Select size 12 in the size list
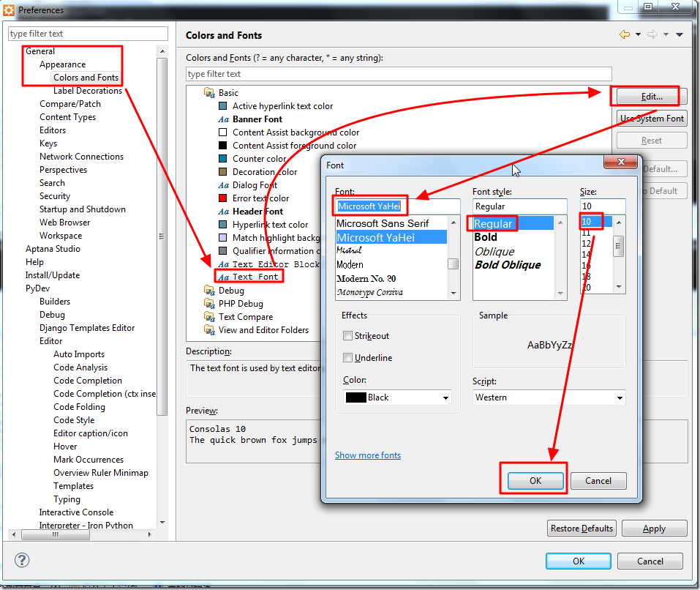700x590 pixels. tap(586, 244)
